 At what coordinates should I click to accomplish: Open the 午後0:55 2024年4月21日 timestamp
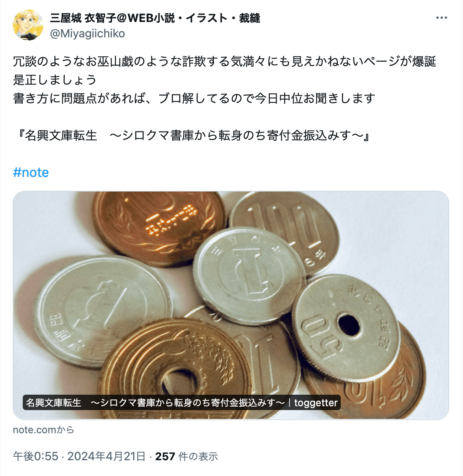click(x=79, y=456)
